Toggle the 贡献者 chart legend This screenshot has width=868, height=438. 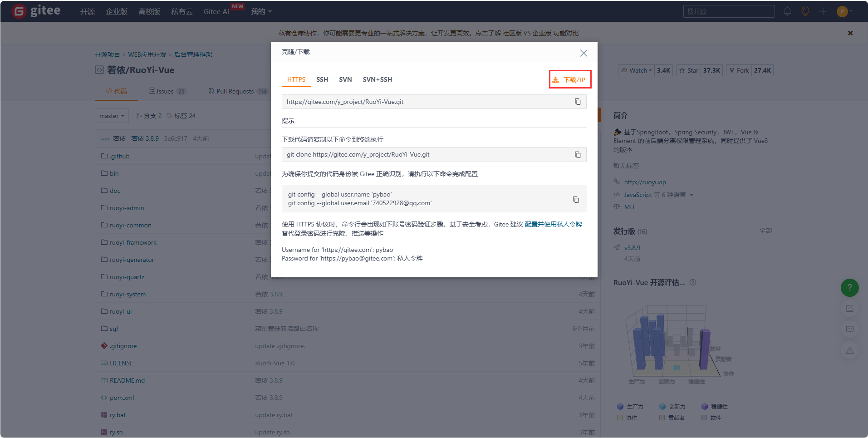(x=672, y=418)
